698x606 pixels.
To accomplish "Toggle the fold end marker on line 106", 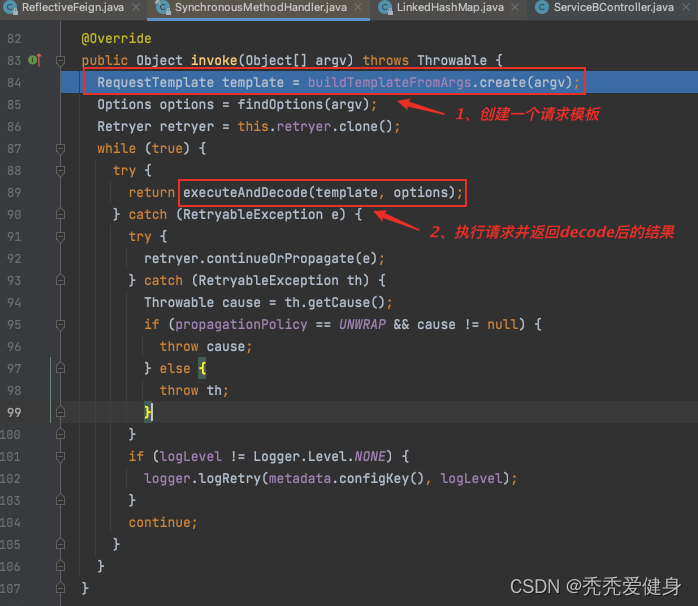I will coord(61,566).
